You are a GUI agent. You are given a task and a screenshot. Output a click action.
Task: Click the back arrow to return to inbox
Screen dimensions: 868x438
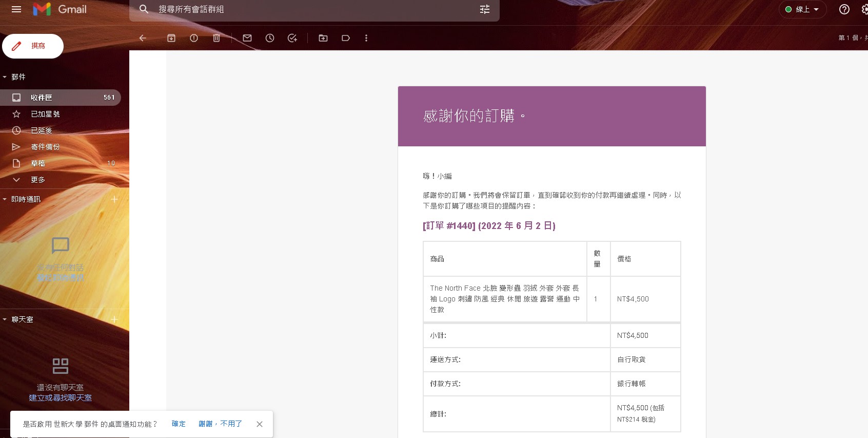tap(143, 38)
